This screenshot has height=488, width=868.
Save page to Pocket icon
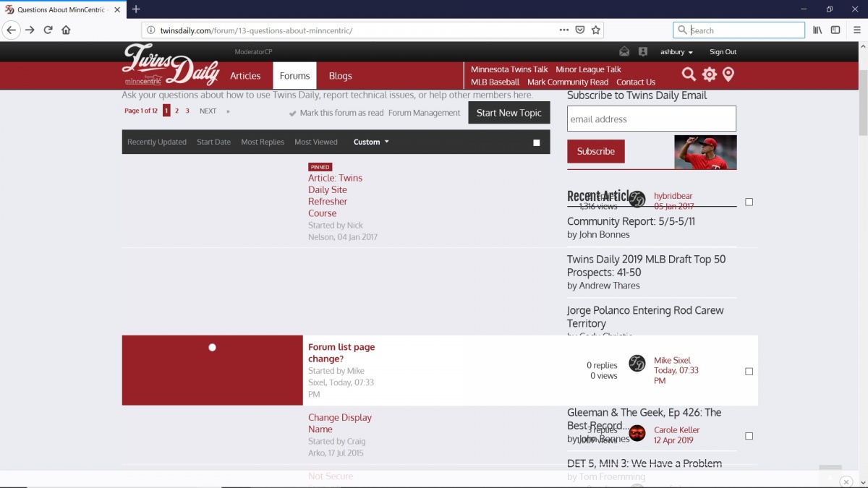[580, 30]
